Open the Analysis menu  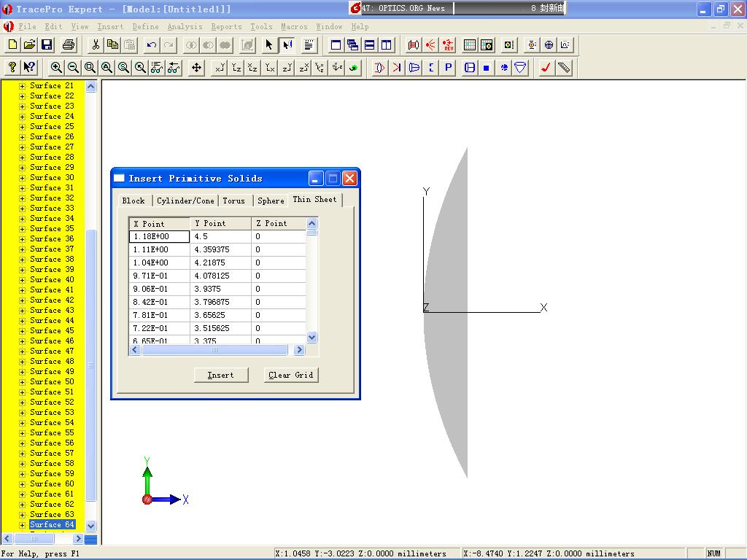point(185,27)
